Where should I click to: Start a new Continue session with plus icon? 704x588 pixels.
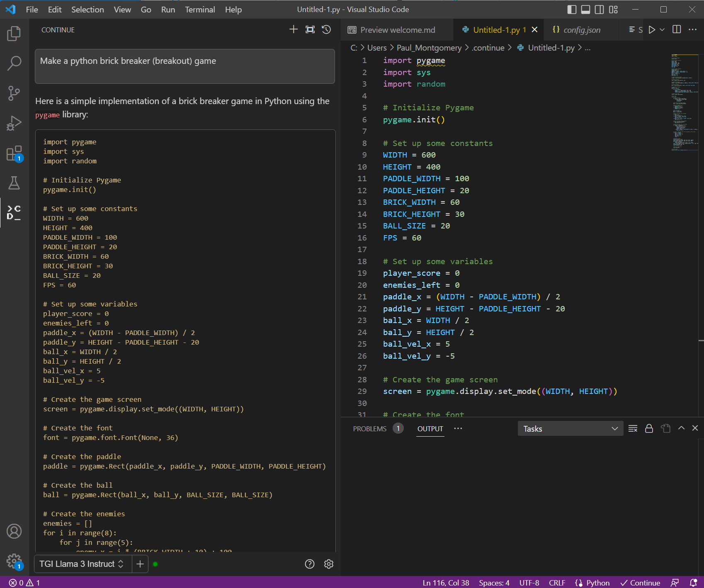click(294, 29)
